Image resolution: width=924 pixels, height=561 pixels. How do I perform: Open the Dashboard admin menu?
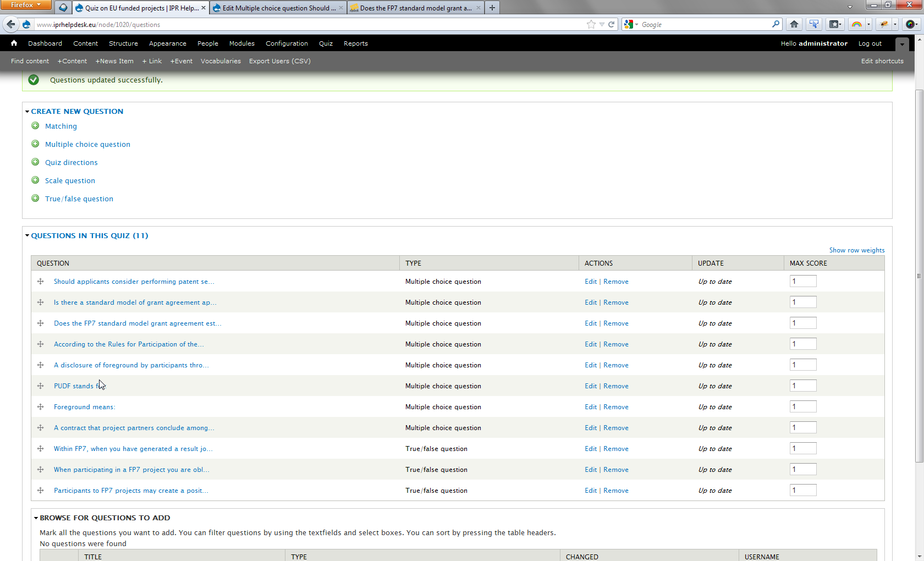[45, 43]
